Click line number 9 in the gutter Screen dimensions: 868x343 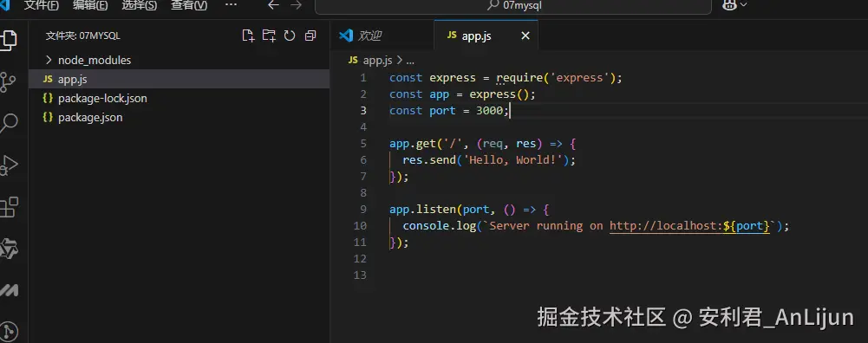[x=363, y=210]
